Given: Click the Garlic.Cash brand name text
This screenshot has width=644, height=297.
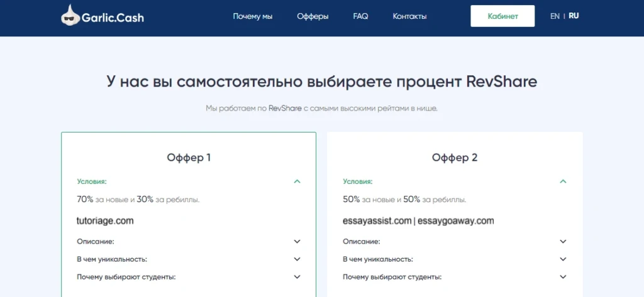Looking at the screenshot, I should 113,17.
